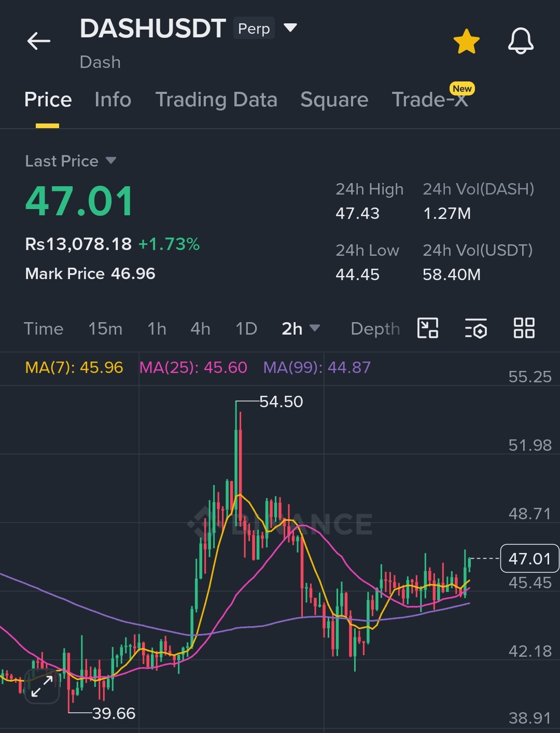This screenshot has width=560, height=733.
Task: Tap the 42.18 price axis label
Action: coord(530,652)
